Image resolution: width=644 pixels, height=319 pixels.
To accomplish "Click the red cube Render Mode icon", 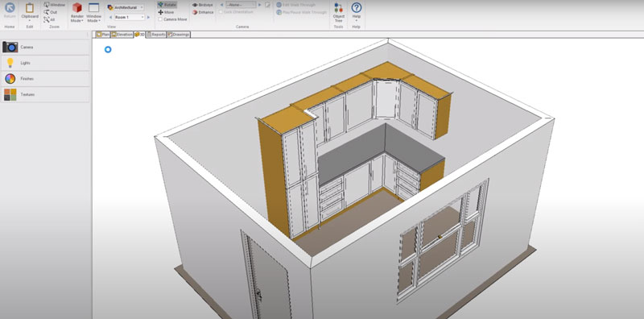I will 76,8.
